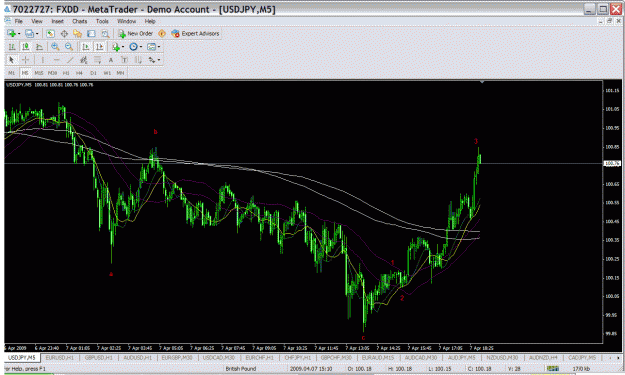Screen dimensions: 625x375
Task: Open the Market Watch window icon
Action: (50, 34)
